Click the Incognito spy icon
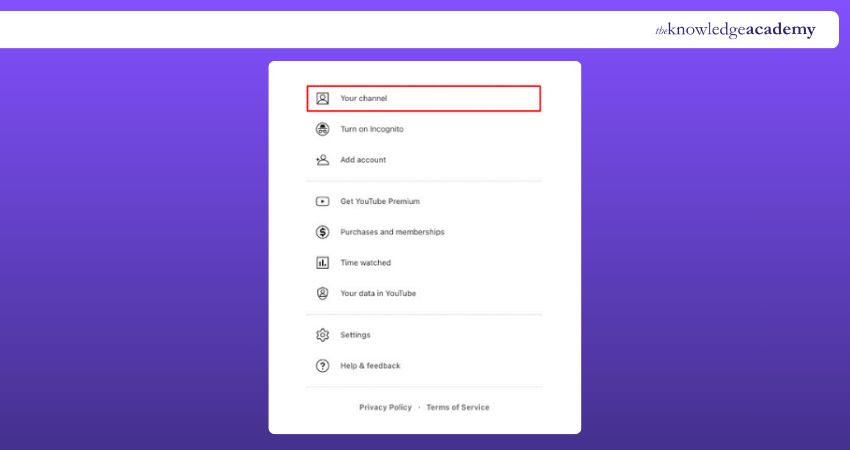Screen dimensions: 850x450 click(323, 129)
